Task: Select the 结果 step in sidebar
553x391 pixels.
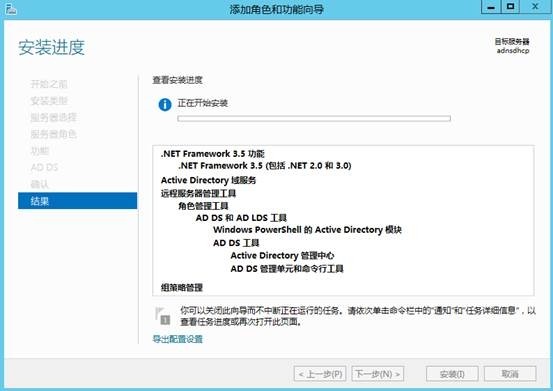Action: 78,201
